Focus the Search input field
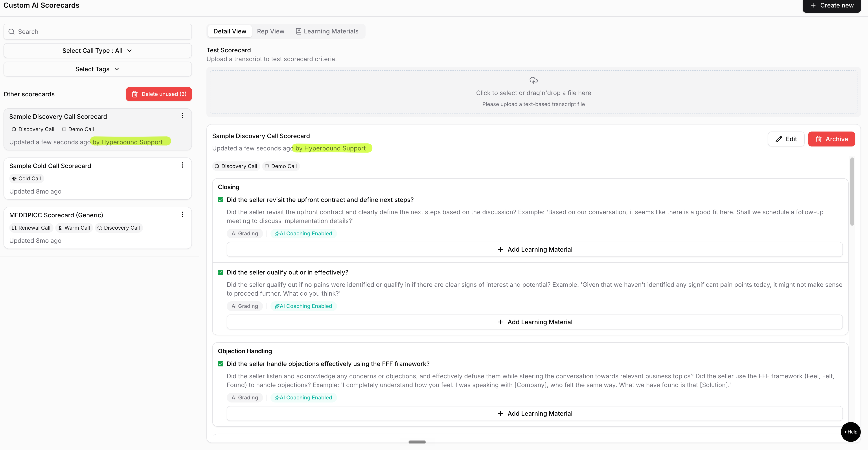 tap(98, 32)
